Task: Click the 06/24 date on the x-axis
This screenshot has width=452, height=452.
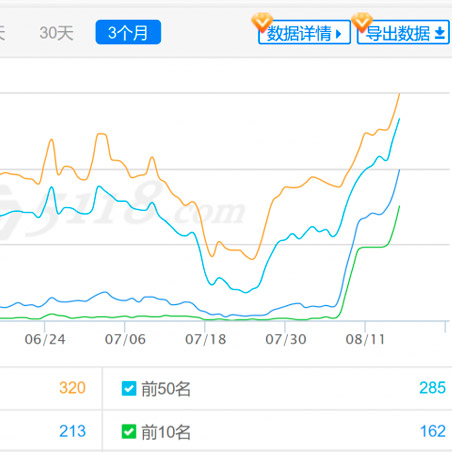Action: tap(45, 339)
